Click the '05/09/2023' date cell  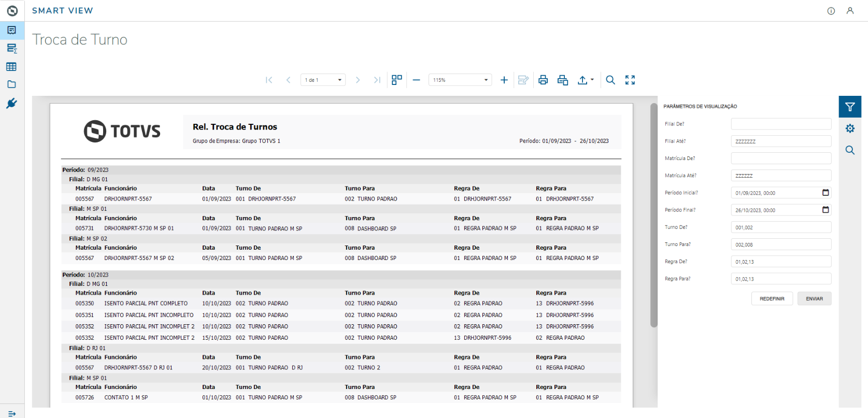[217, 258]
